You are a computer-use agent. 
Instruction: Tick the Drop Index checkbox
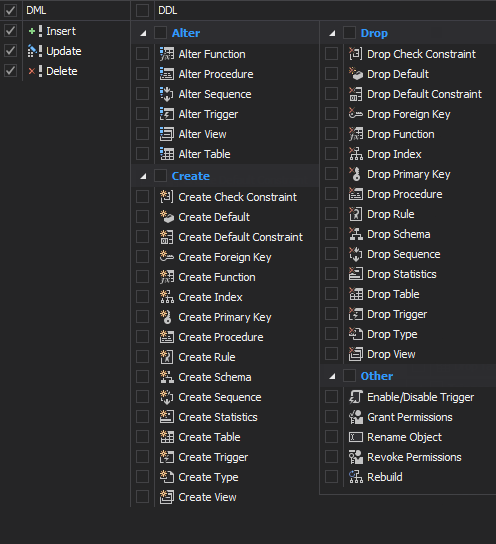coord(331,154)
